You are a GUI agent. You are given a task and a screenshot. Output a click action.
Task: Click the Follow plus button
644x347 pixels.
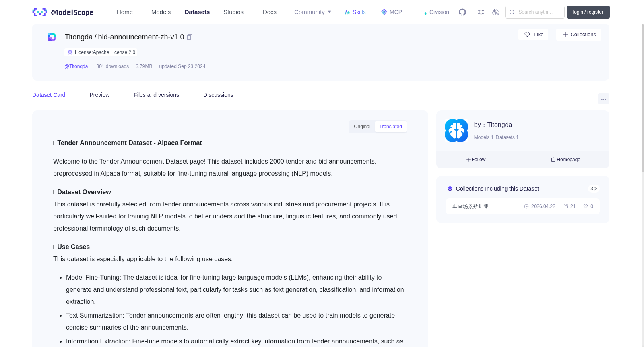tap(476, 160)
